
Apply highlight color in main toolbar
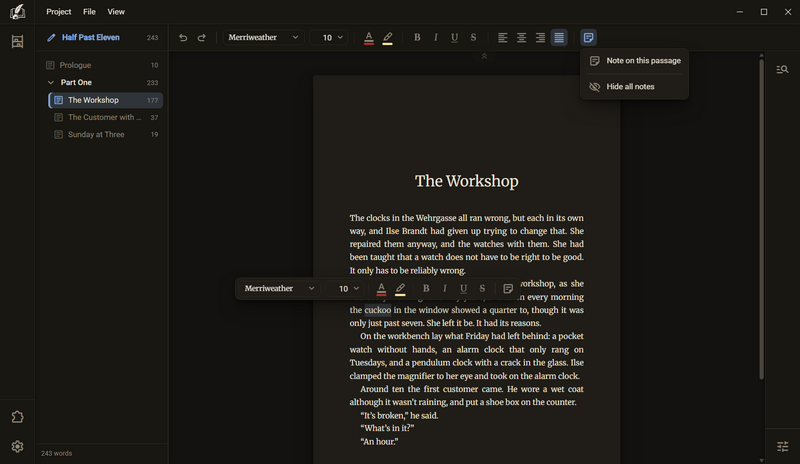tap(388, 38)
